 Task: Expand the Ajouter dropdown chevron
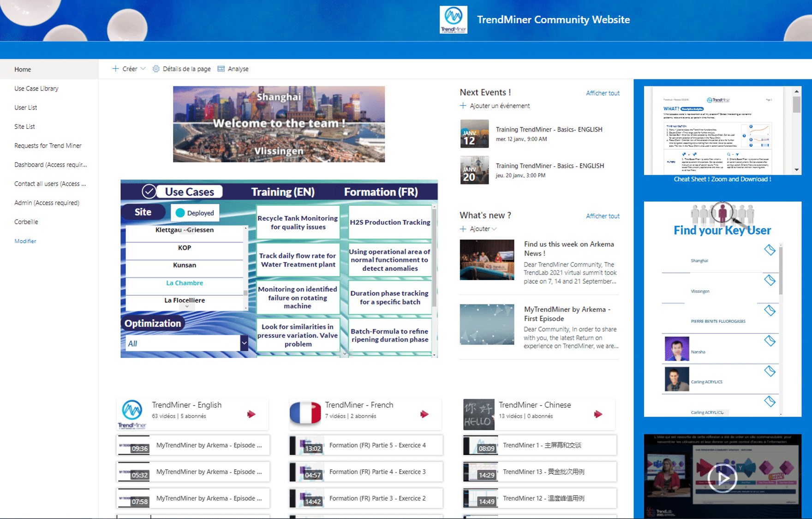[494, 229]
